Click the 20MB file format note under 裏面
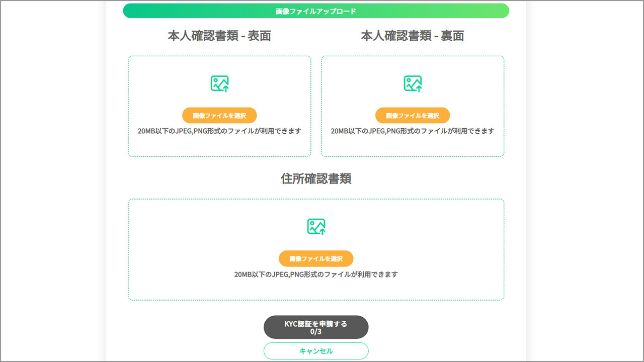The image size is (644, 362). tap(413, 131)
